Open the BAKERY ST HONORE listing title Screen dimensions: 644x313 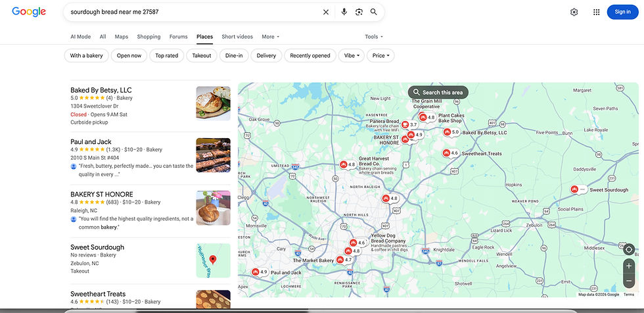[x=102, y=194]
